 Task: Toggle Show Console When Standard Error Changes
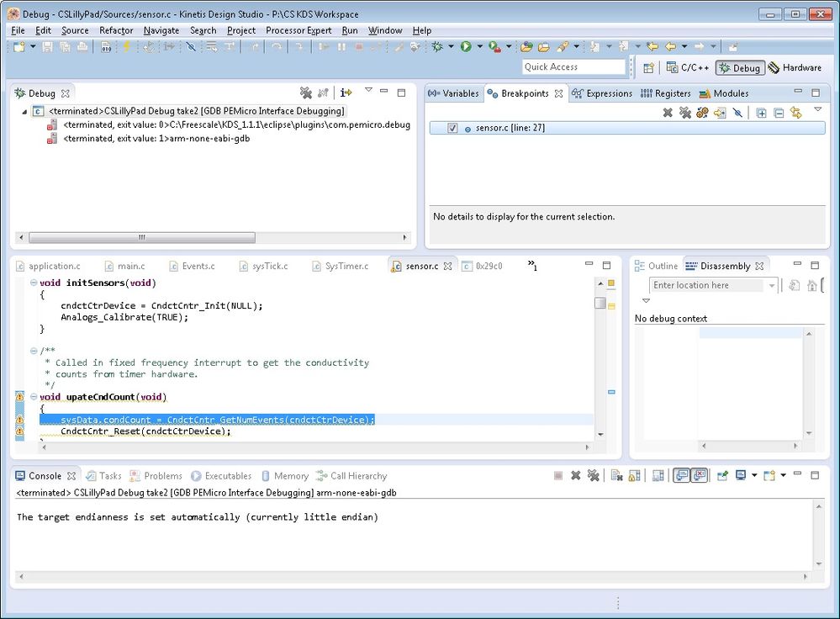[x=699, y=475]
